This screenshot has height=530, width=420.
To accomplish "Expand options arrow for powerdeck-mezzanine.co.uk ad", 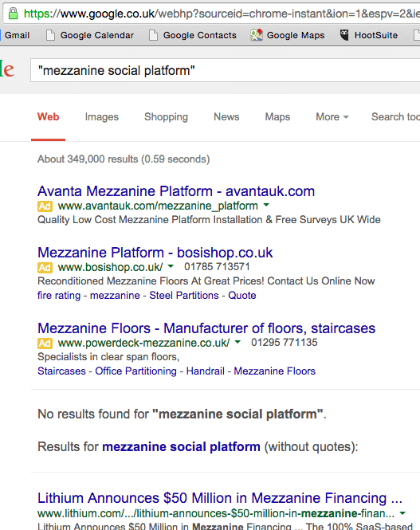I will click(x=237, y=342).
